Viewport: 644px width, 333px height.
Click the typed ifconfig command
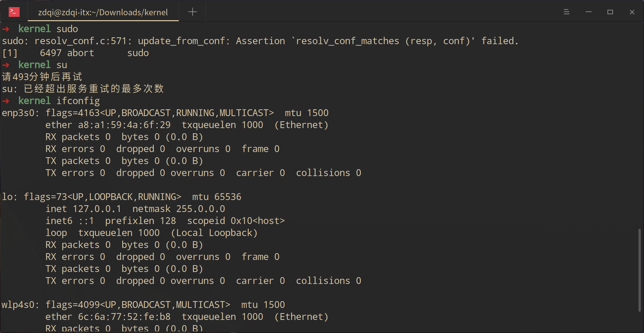78,101
